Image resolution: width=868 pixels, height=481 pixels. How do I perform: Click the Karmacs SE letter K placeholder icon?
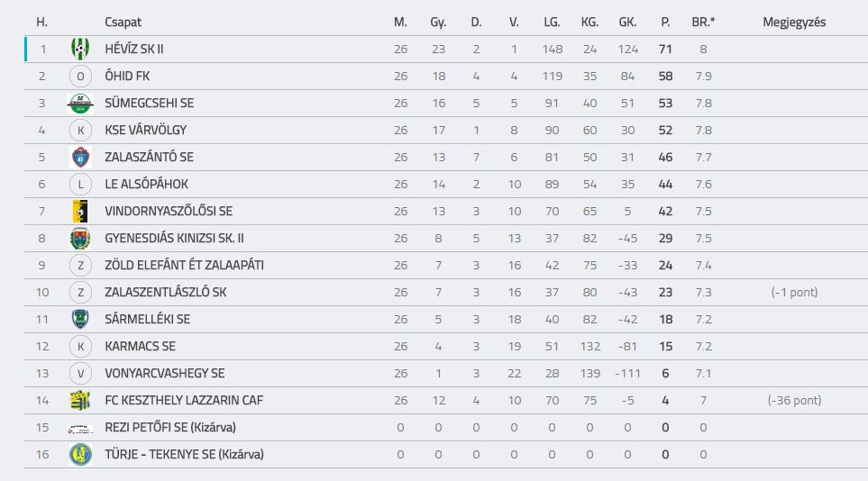point(80,346)
